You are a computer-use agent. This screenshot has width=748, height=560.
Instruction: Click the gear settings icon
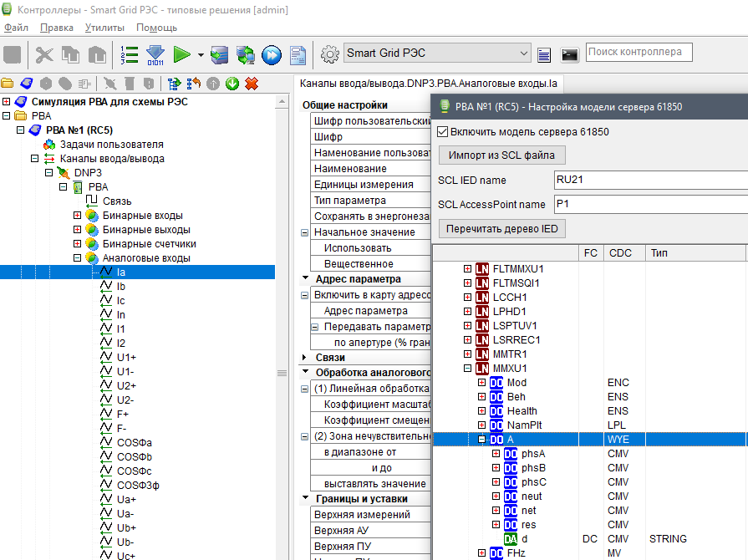tap(329, 53)
